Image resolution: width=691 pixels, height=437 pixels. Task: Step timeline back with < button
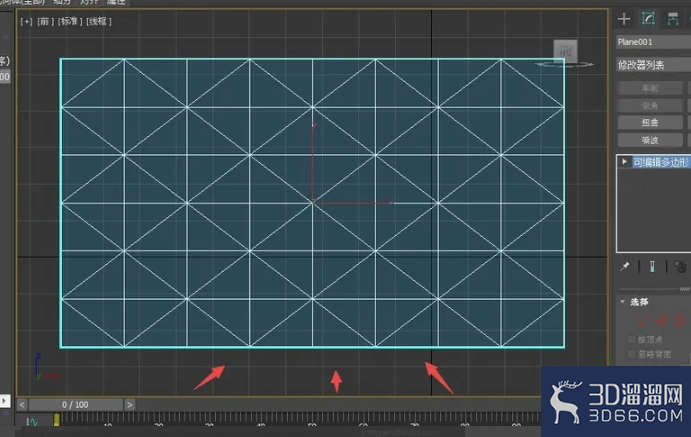(22, 404)
